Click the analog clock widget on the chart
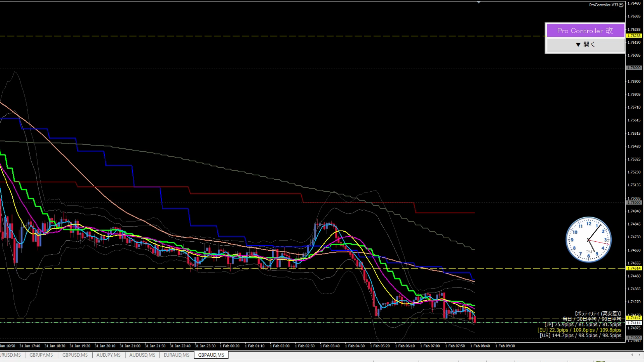644x362 pixels. pos(589,240)
